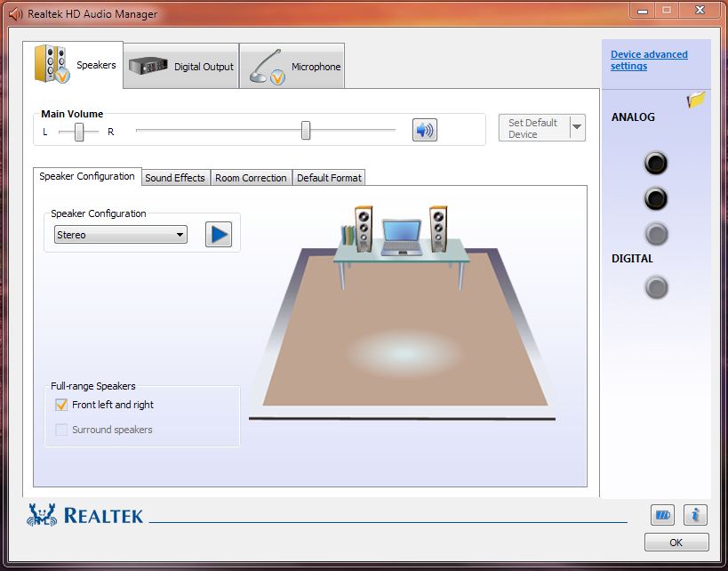
Task: Play the speaker configuration test sound
Action: point(219,234)
